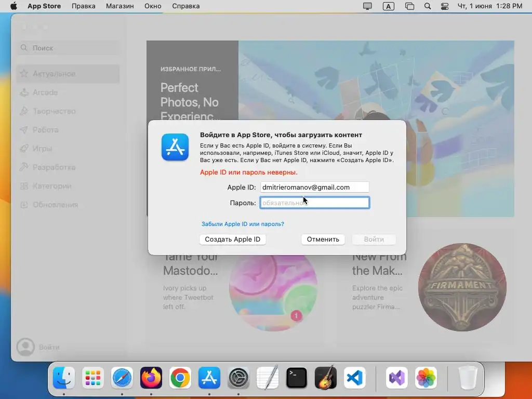Open the Магазин menu
Viewport: 532px width, 399px height.
pyautogui.click(x=120, y=6)
